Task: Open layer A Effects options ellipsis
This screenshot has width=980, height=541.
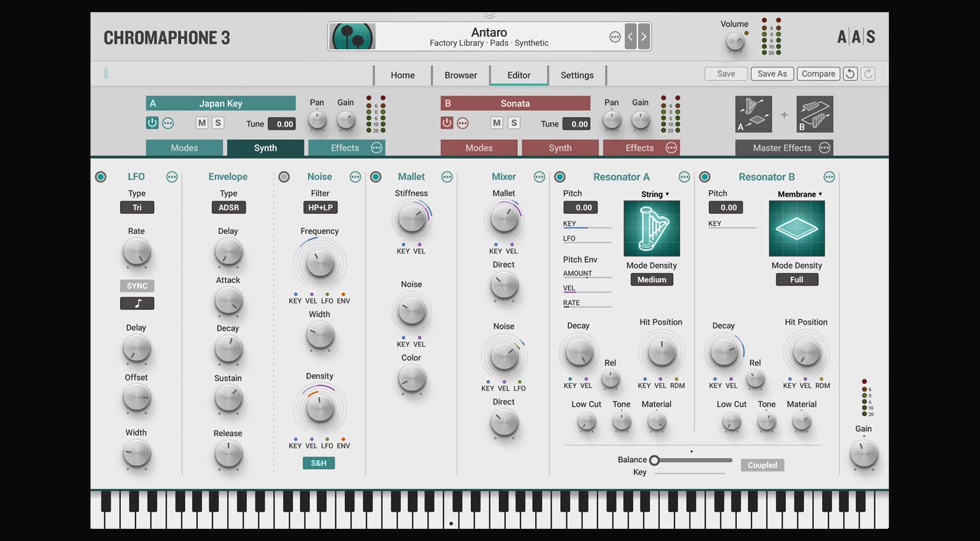Action: (377, 148)
